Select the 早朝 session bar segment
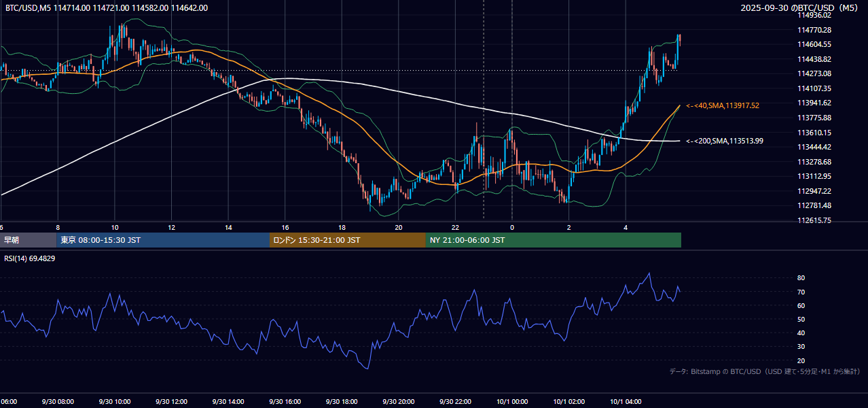 point(28,240)
